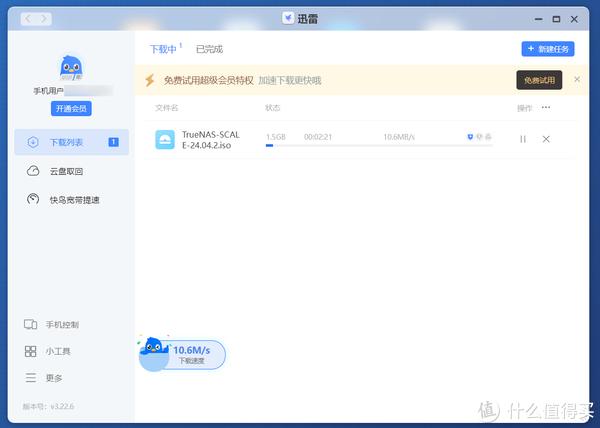Select the TrueNAS-SCALE-24.04.2.iso file name

point(210,140)
